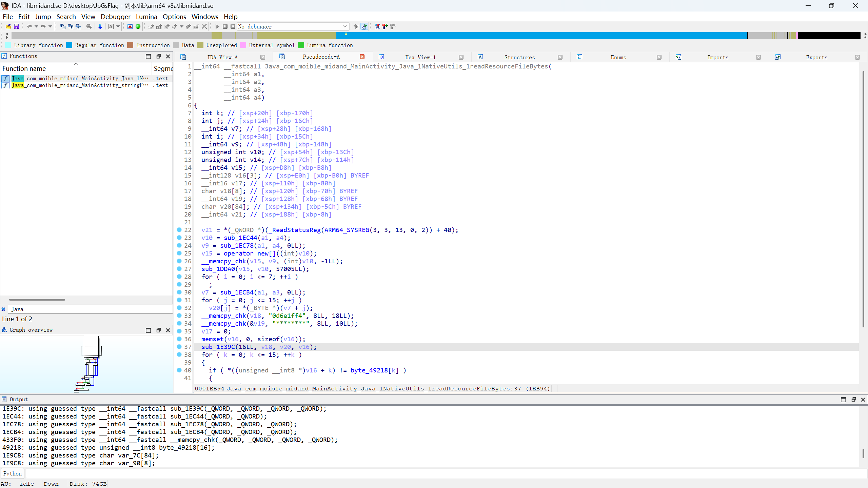Viewport: 868px width, 488px height.
Task: Click sub_1E39C call on line 37
Action: click(218, 347)
